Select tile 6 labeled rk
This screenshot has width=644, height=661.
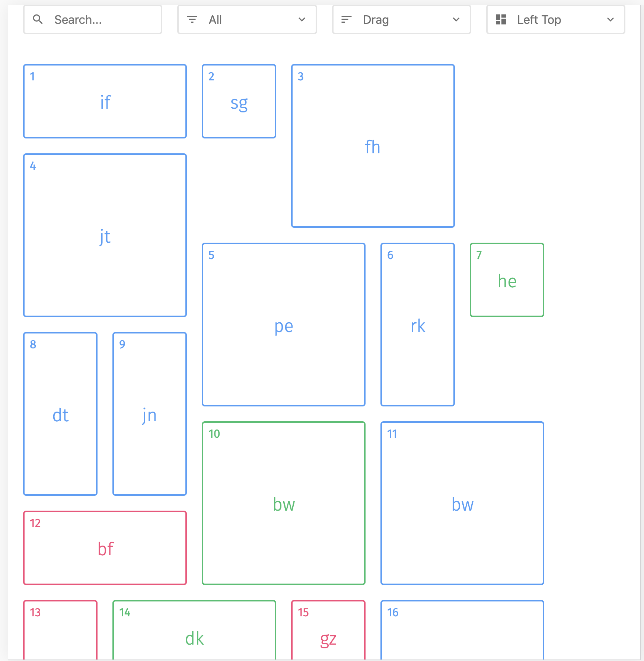tap(418, 325)
